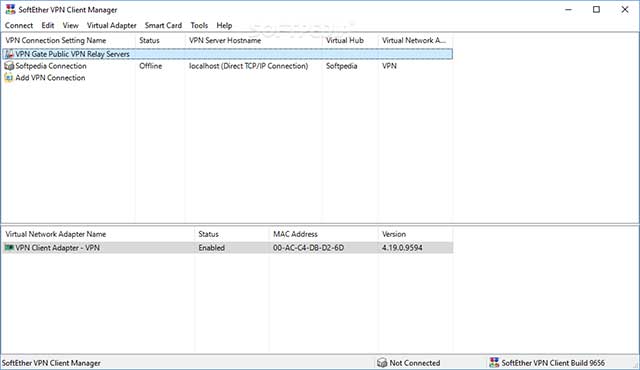This screenshot has width=640, height=370.
Task: Open the View menu
Action: tap(70, 25)
